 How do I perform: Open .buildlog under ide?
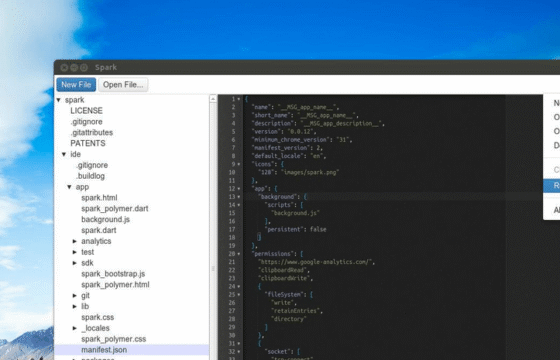pyautogui.click(x=91, y=176)
